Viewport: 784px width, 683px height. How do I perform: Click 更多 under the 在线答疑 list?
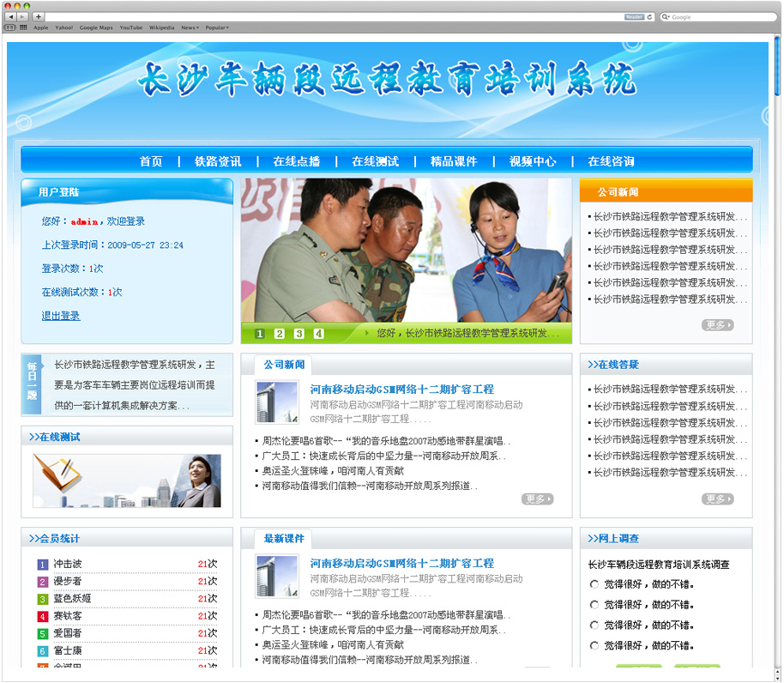point(717,499)
